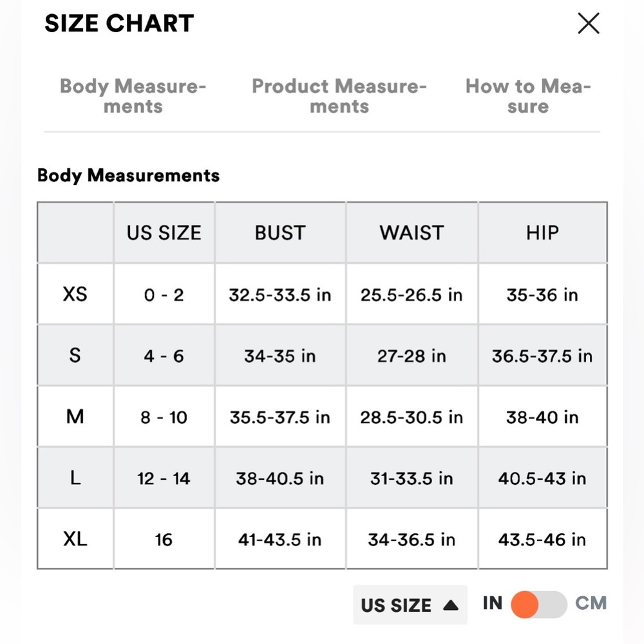Click the XL row hip value 43.5-46 in
The height and width of the screenshot is (644, 644).
pos(542,540)
